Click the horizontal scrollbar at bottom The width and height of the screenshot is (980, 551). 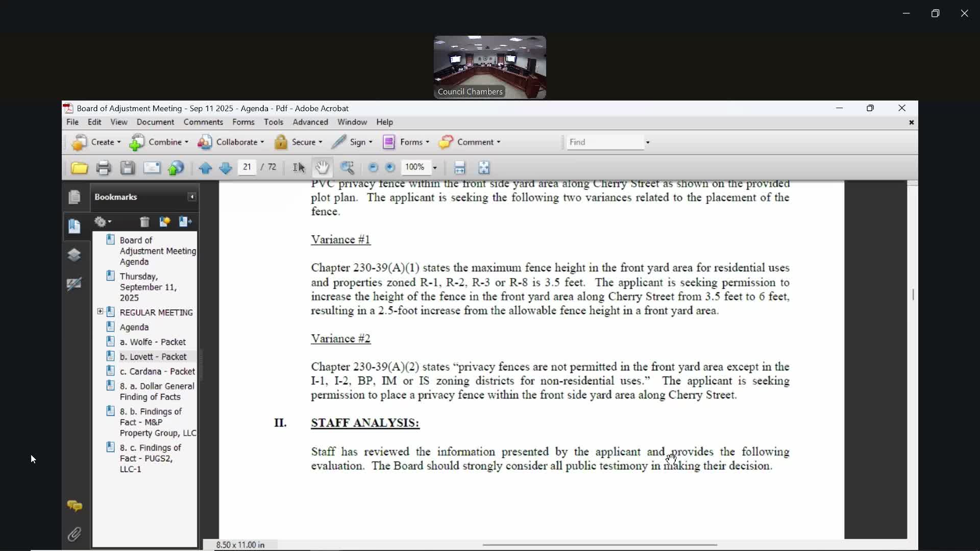tap(599, 545)
